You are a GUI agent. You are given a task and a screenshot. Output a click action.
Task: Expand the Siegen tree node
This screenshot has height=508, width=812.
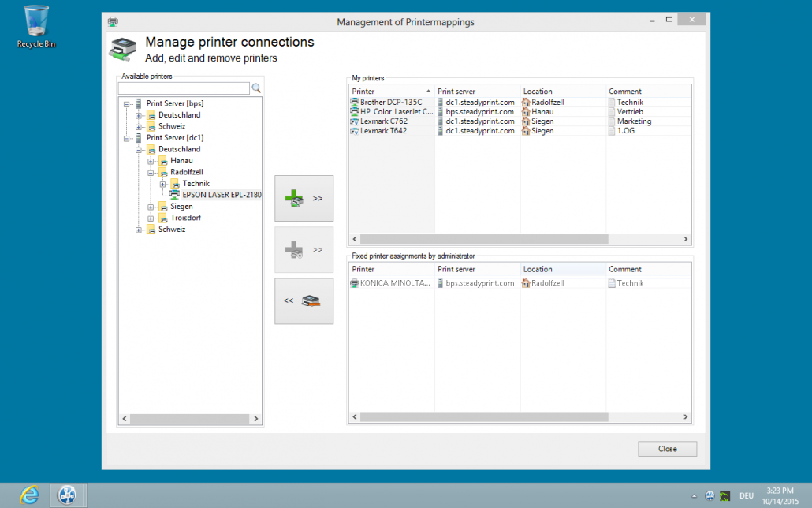click(151, 207)
